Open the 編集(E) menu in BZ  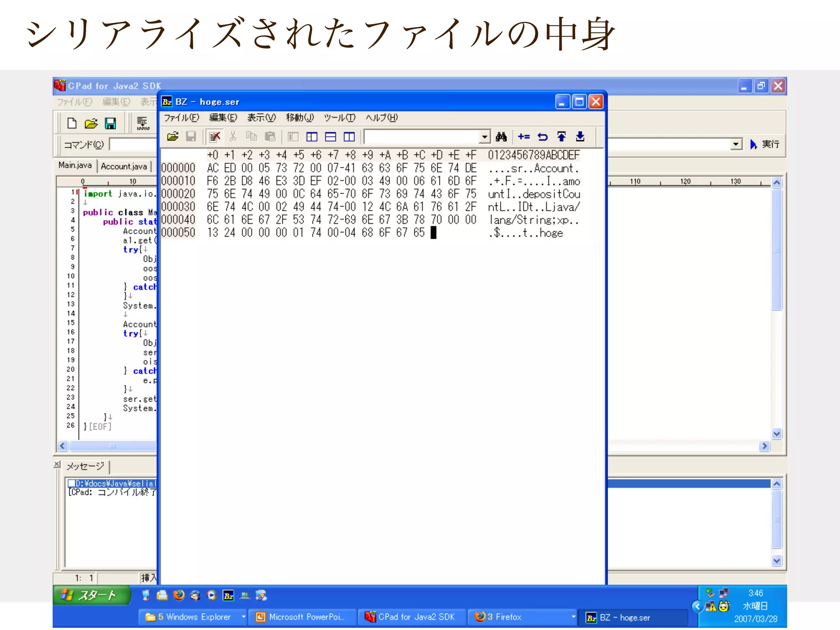223,118
